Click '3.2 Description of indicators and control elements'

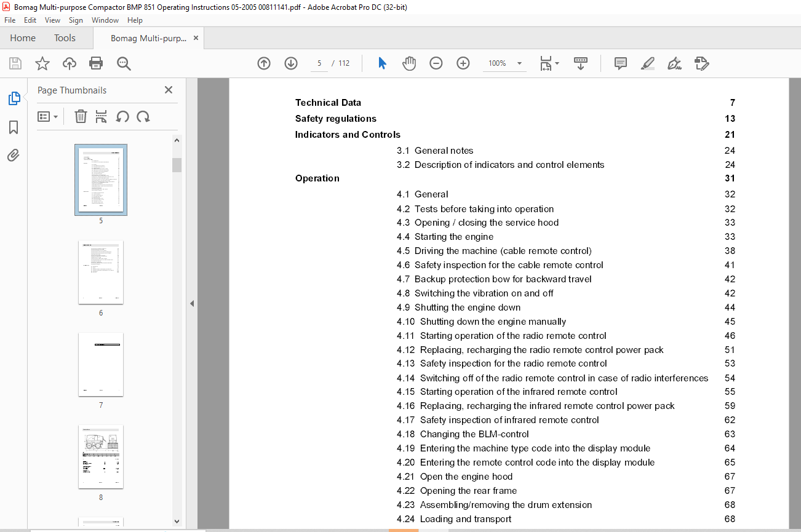[x=501, y=165]
